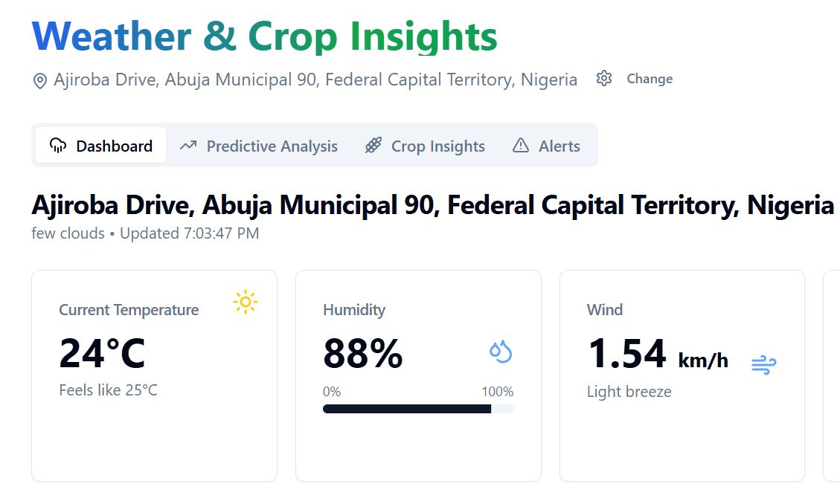Click the Weather & Crop Insights title
840x504 pixels.
coord(265,36)
